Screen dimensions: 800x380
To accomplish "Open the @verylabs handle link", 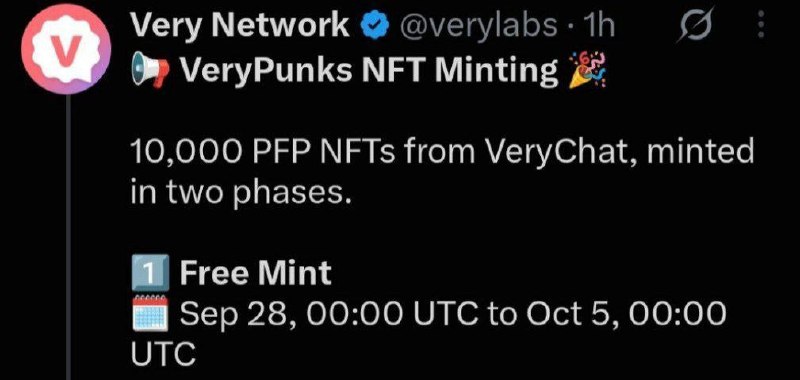I will coord(480,27).
